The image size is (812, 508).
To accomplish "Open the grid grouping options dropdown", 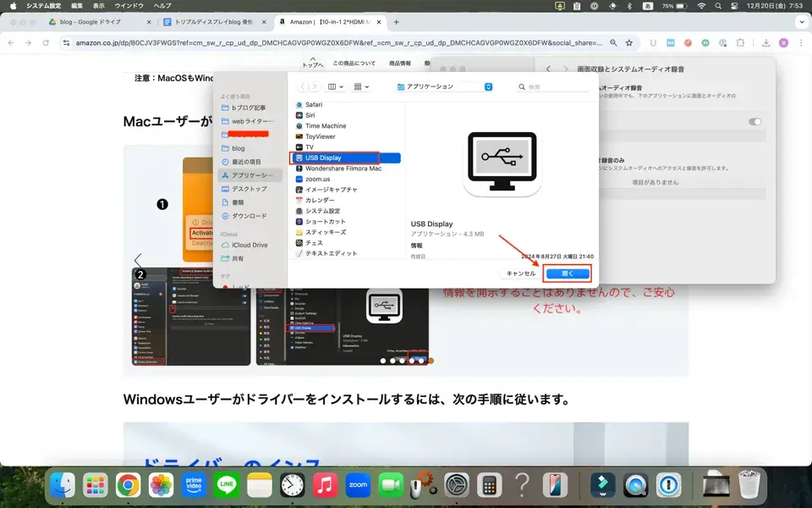I will click(361, 86).
